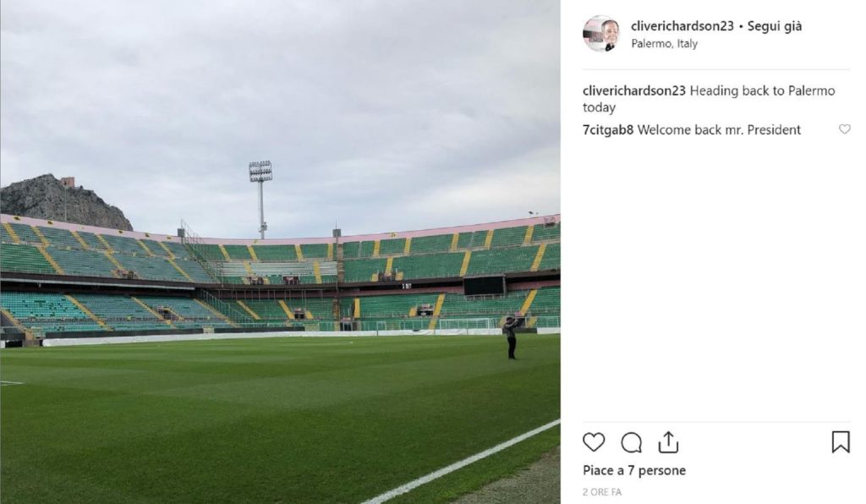Save the post with the bookmark icon
Screen dimensions: 866x504
click(x=840, y=442)
